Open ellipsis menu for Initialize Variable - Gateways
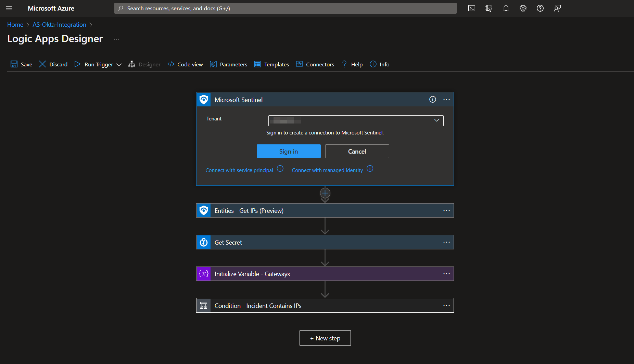Image resolution: width=634 pixels, height=364 pixels. tap(446, 274)
